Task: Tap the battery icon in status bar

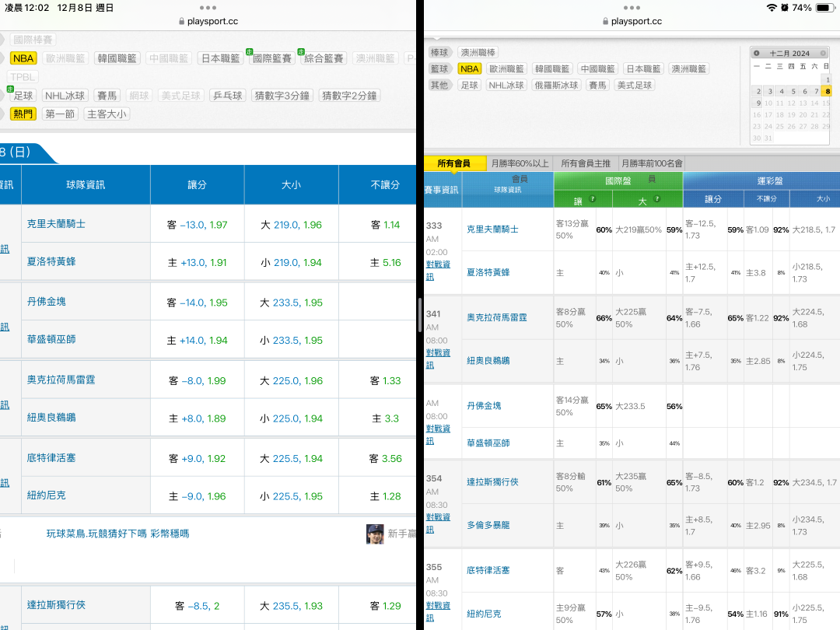Action: point(824,8)
